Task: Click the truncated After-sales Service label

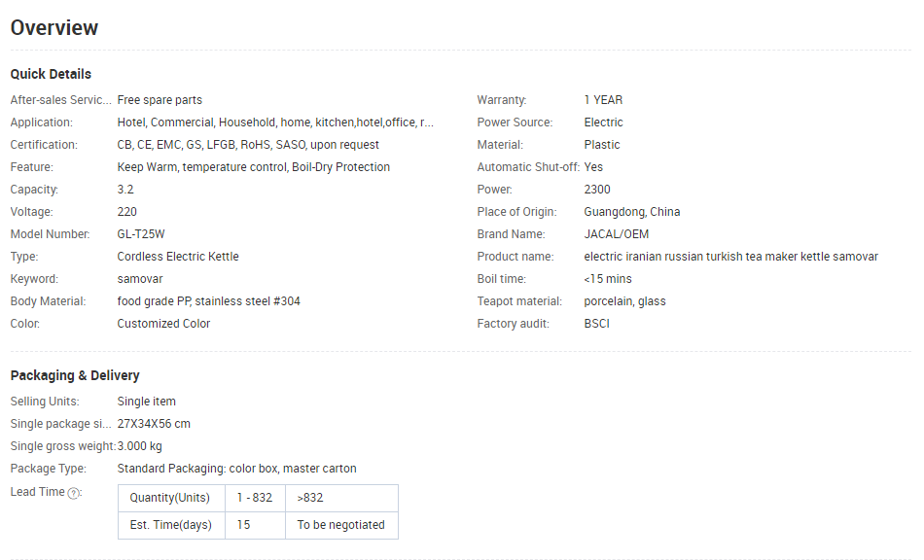Action: pyautogui.click(x=60, y=100)
